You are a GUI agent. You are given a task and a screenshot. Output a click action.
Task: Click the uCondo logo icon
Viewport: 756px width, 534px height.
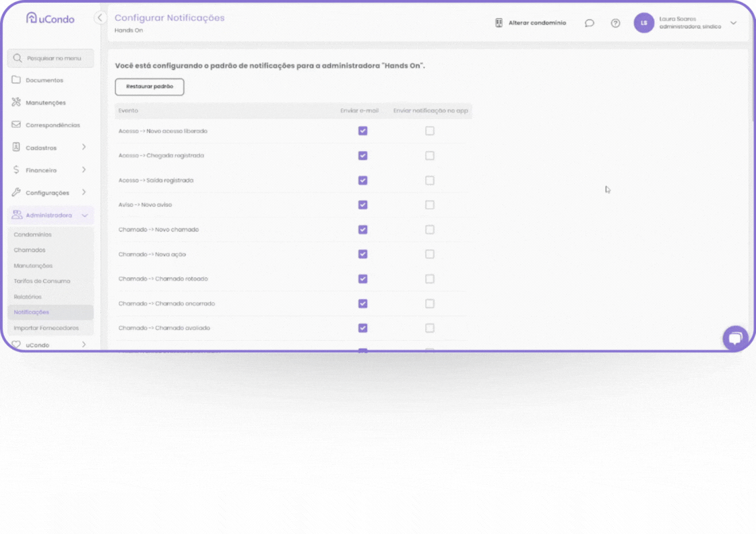coord(32,18)
